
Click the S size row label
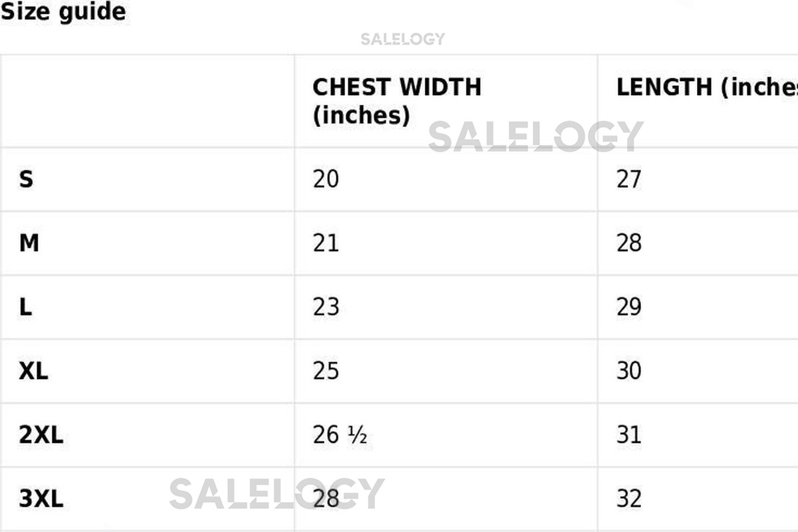(x=26, y=180)
